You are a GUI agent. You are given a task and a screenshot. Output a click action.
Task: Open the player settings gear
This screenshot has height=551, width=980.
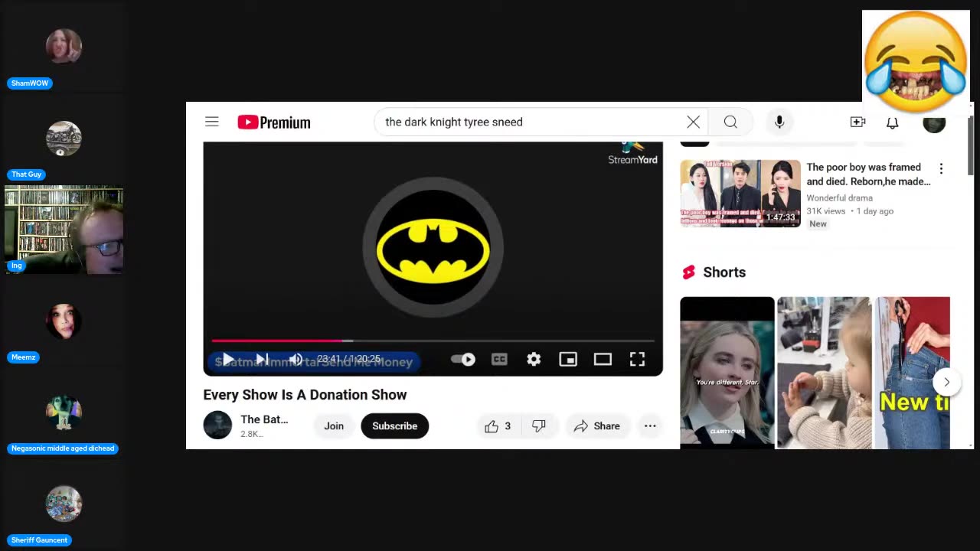click(x=534, y=359)
